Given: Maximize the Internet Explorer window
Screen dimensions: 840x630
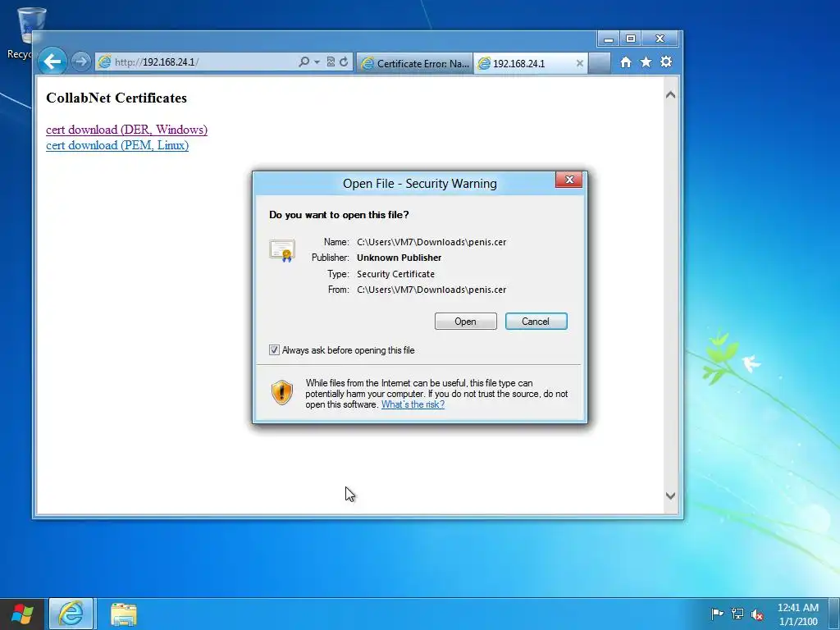Looking at the screenshot, I should coord(631,39).
